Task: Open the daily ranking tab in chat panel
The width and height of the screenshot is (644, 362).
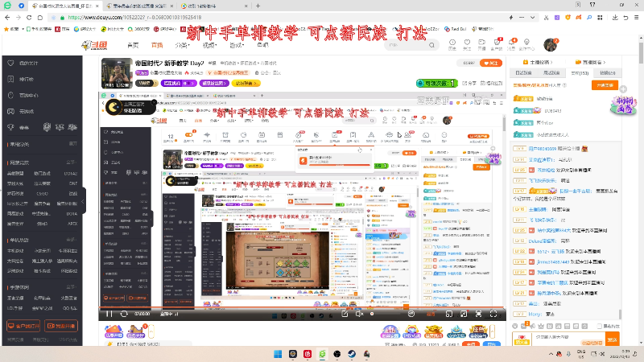Action: (524, 72)
